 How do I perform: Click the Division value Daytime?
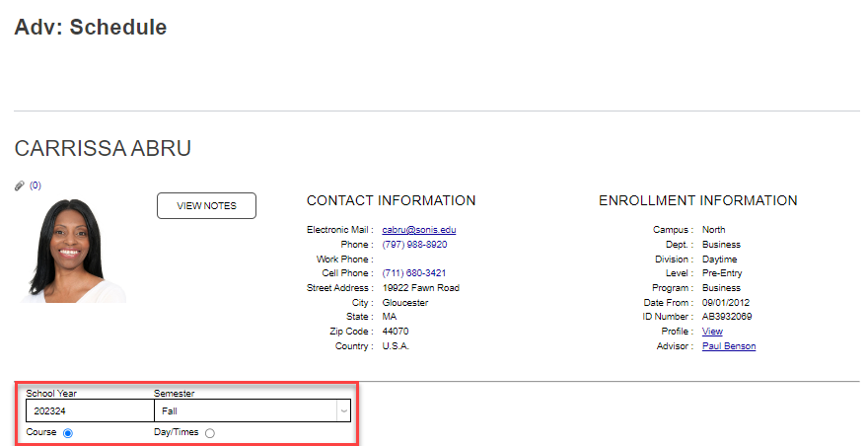(x=720, y=260)
